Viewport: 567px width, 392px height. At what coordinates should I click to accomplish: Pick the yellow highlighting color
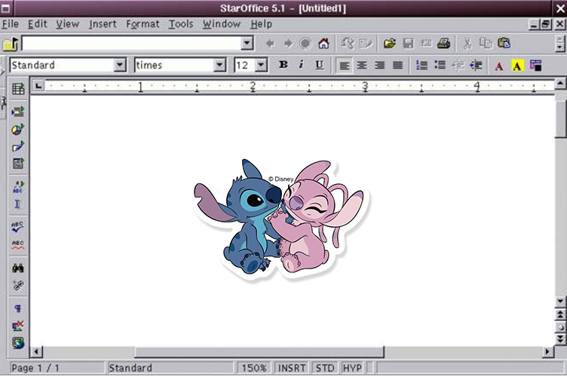coord(517,66)
